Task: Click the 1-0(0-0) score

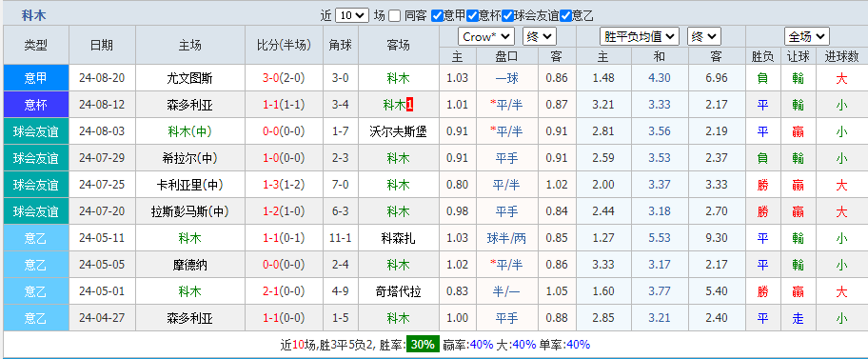Action: click(x=284, y=158)
